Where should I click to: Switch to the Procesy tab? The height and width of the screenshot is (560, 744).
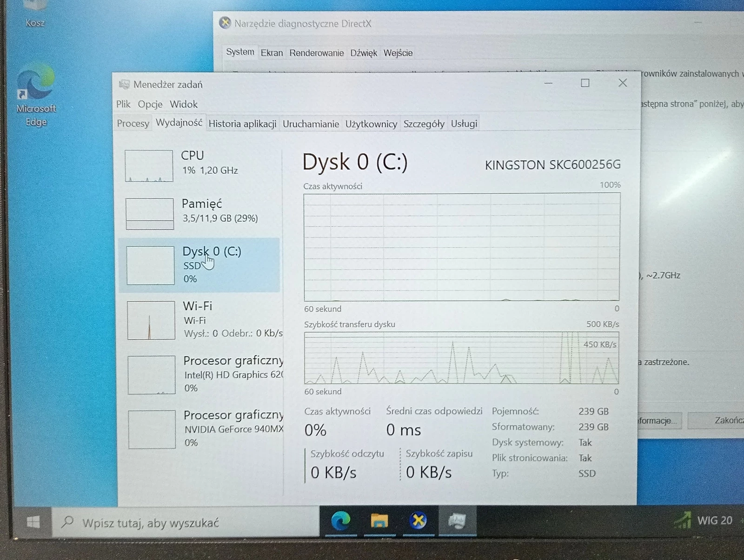click(x=133, y=124)
